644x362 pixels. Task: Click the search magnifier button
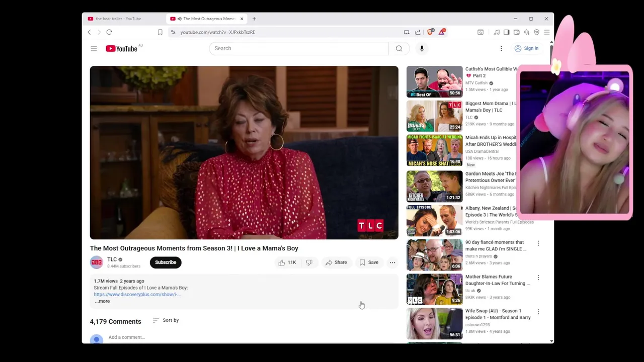(399, 48)
